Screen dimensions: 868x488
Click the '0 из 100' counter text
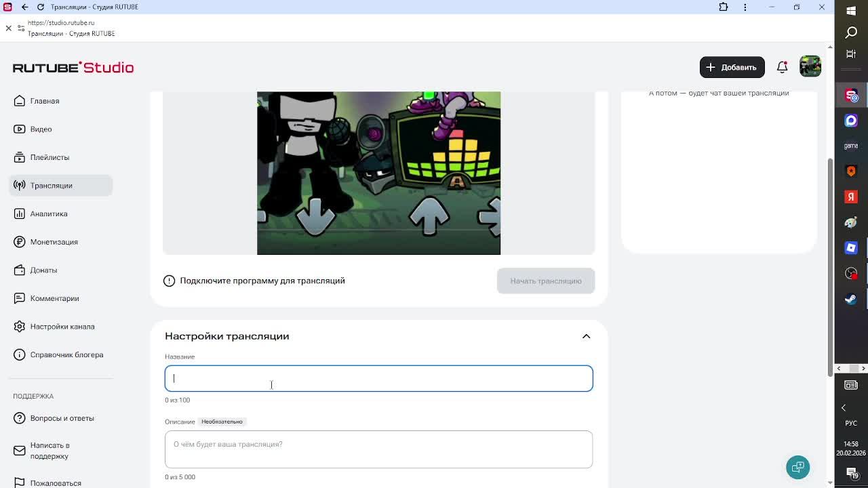tap(178, 400)
